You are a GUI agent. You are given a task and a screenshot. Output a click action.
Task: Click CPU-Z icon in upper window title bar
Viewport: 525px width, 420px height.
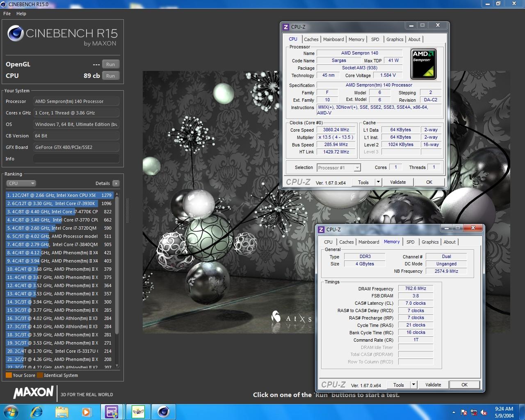tap(286, 27)
